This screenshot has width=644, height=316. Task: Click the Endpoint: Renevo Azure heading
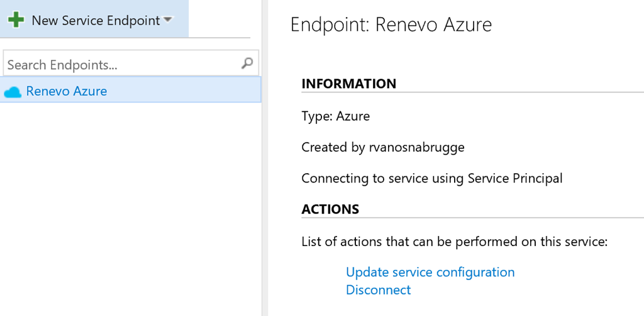(391, 25)
